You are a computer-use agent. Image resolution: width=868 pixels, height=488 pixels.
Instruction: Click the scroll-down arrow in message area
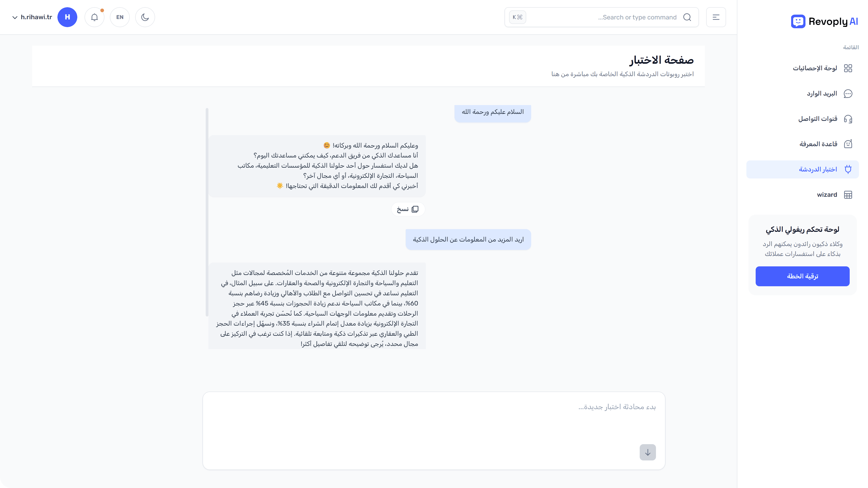[647, 452]
